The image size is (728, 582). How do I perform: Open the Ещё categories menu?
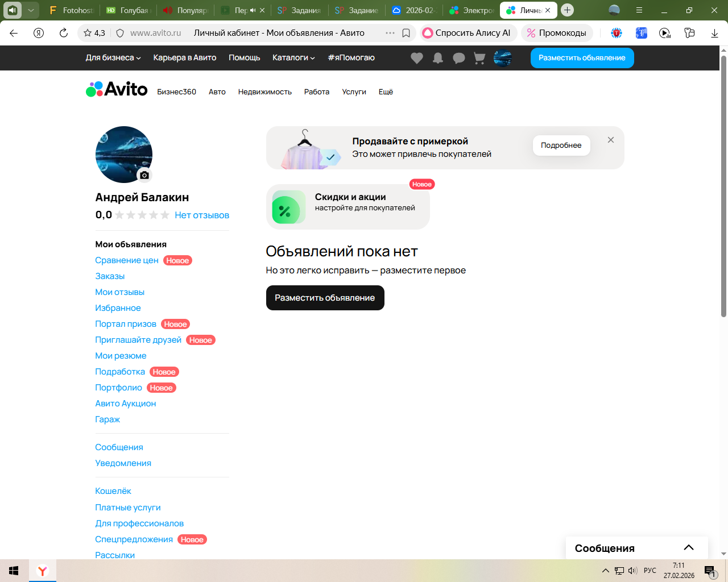point(386,92)
